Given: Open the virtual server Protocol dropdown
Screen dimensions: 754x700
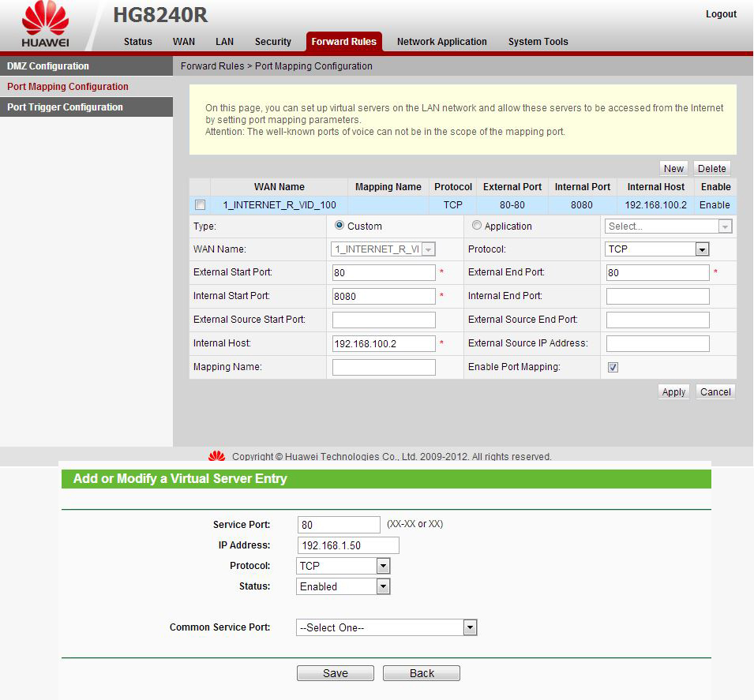Looking at the screenshot, I should [x=343, y=566].
